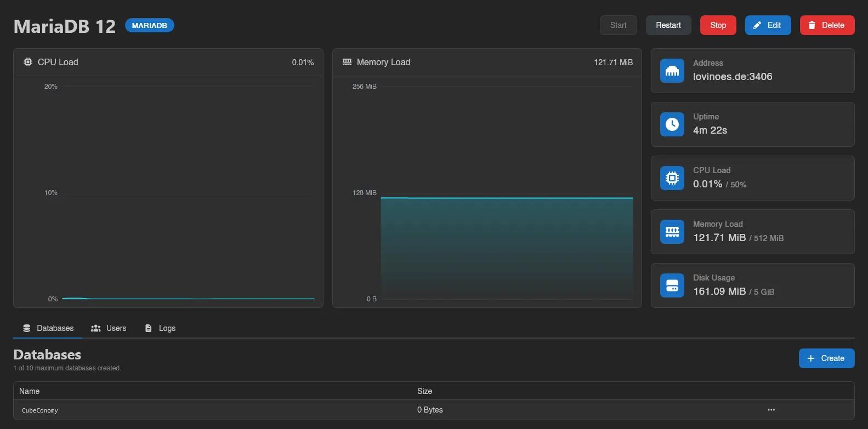Edit the MariaDB 12 server
The image size is (868, 429).
[x=768, y=25]
